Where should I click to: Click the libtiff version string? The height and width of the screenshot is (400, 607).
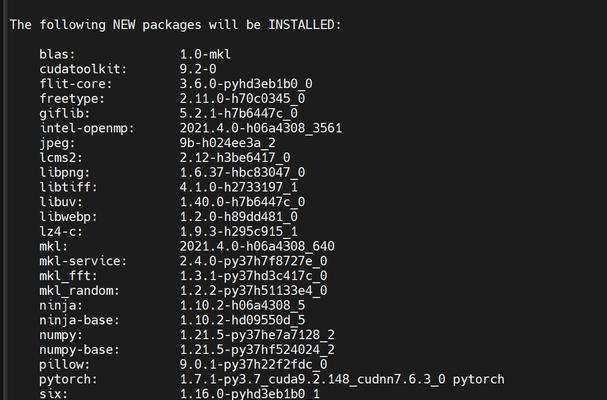click(238, 187)
